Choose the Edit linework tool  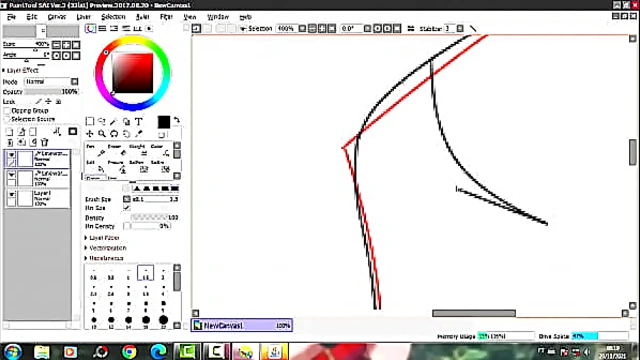click(x=96, y=167)
